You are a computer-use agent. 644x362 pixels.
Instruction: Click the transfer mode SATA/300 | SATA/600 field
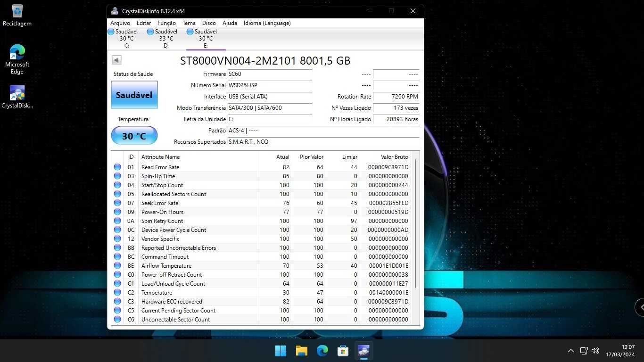270,108
